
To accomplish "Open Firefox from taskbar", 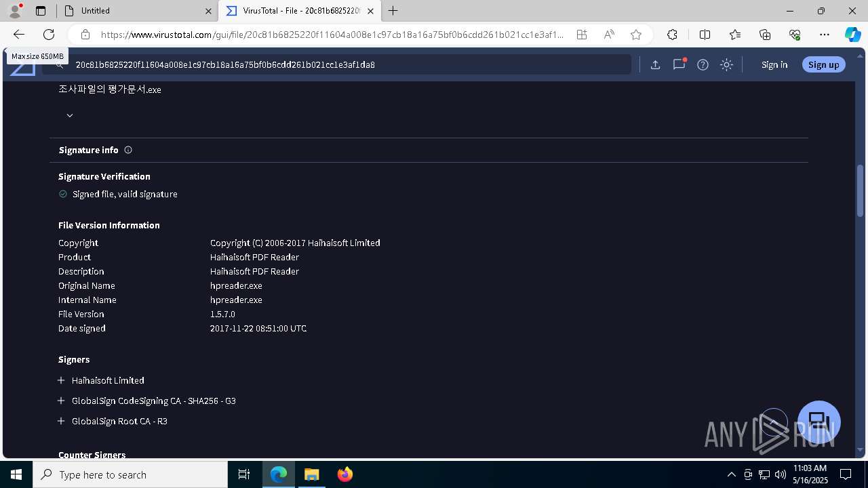I will click(344, 474).
